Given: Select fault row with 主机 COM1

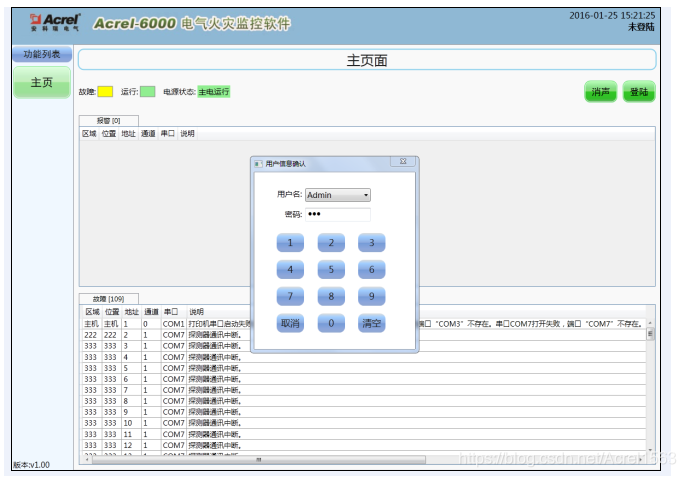Looking at the screenshot, I should click(364, 324).
